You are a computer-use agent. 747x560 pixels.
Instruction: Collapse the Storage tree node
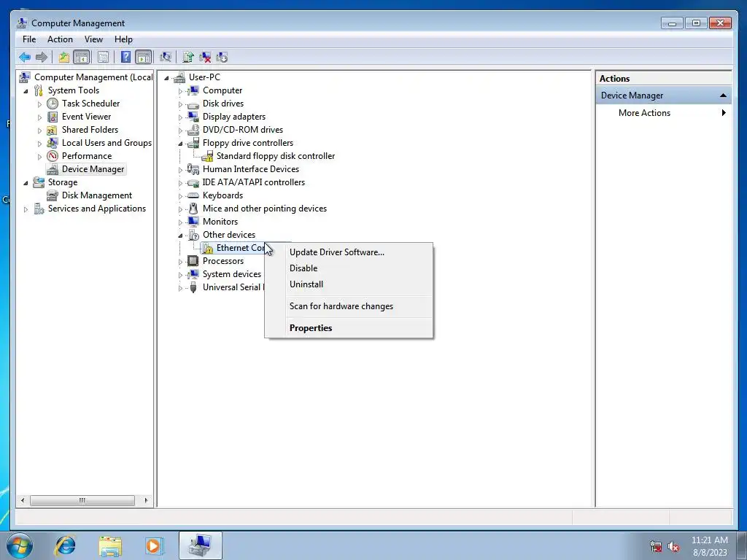(26, 183)
